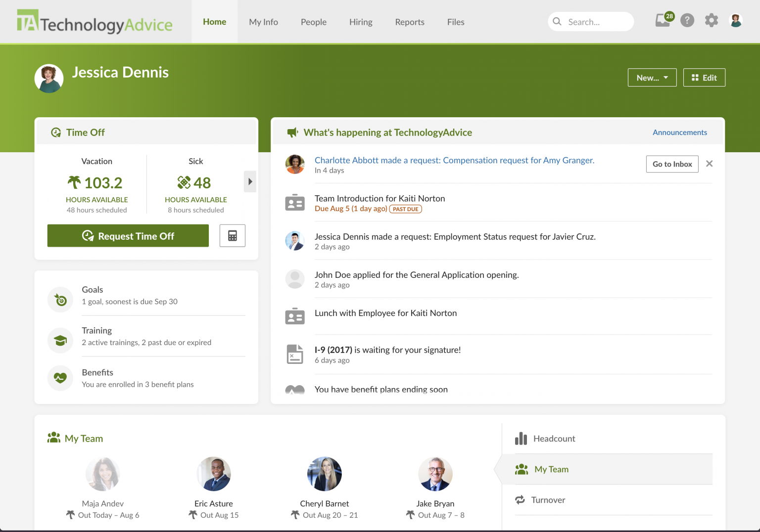Click the Turnover refresh icon
The height and width of the screenshot is (532, 760).
click(520, 500)
